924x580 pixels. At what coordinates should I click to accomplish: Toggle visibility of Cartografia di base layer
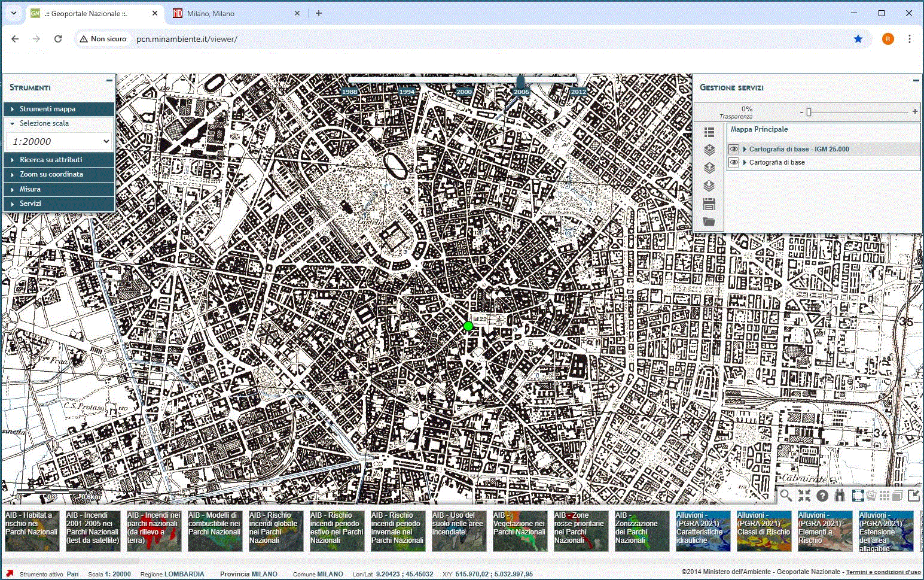pyautogui.click(x=734, y=162)
